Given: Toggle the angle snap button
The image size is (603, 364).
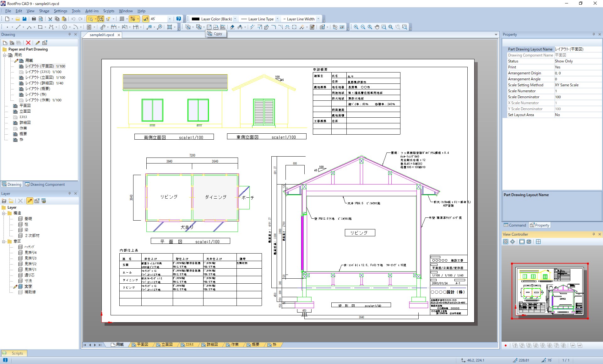Looking at the screenshot, I should click(146, 19).
